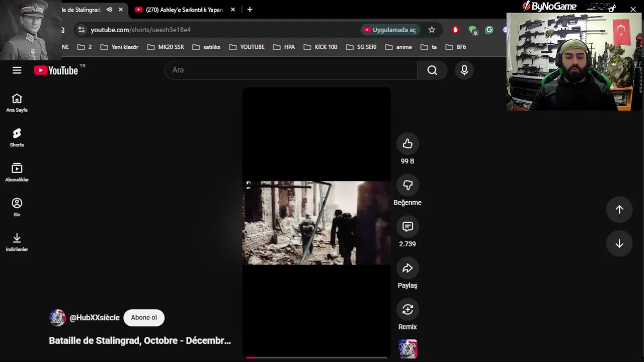Click the youtube.com address bar URL
Viewport: 644px width, 362px height.
pyautogui.click(x=140, y=30)
